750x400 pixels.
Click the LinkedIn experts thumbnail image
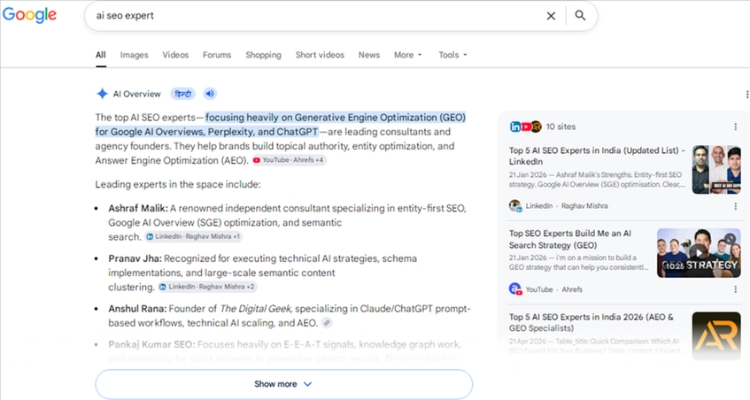tap(716, 170)
